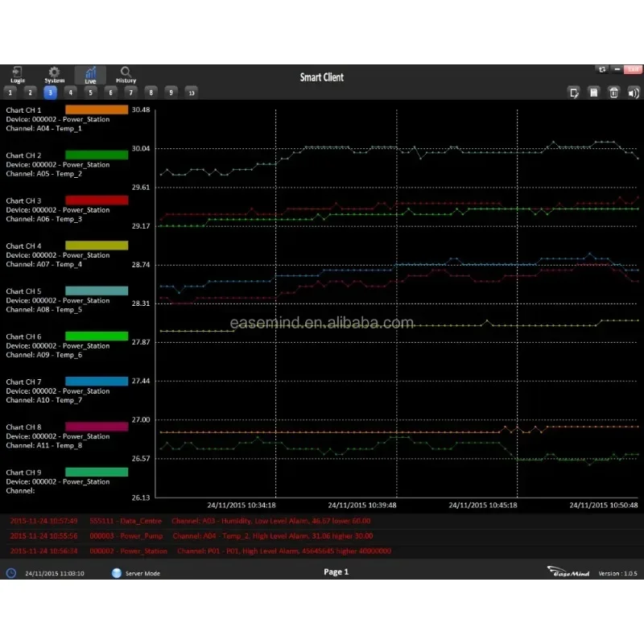The image size is (644, 644).
Task: Select page tab 10
Action: [191, 93]
